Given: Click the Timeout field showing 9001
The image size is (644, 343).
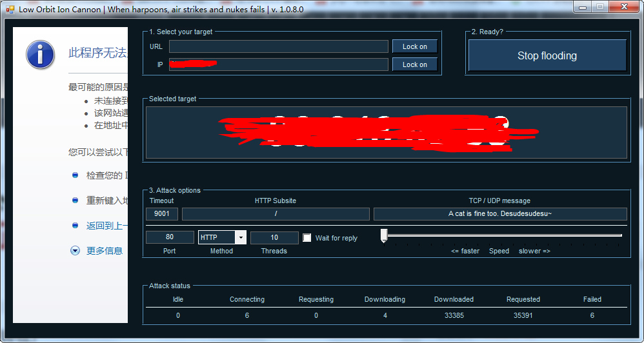Looking at the screenshot, I should (x=162, y=214).
